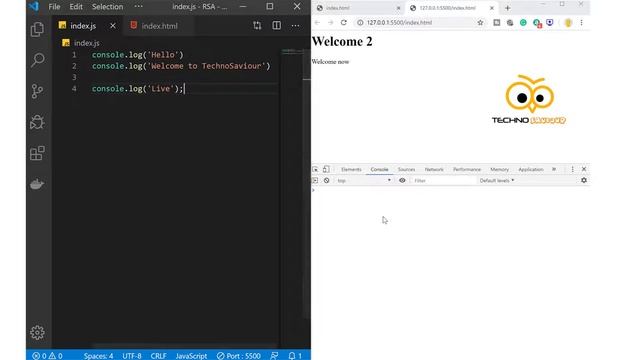This screenshot has width=640, height=360.
Task: Change encoding via UTF-8 status item
Action: point(132,356)
